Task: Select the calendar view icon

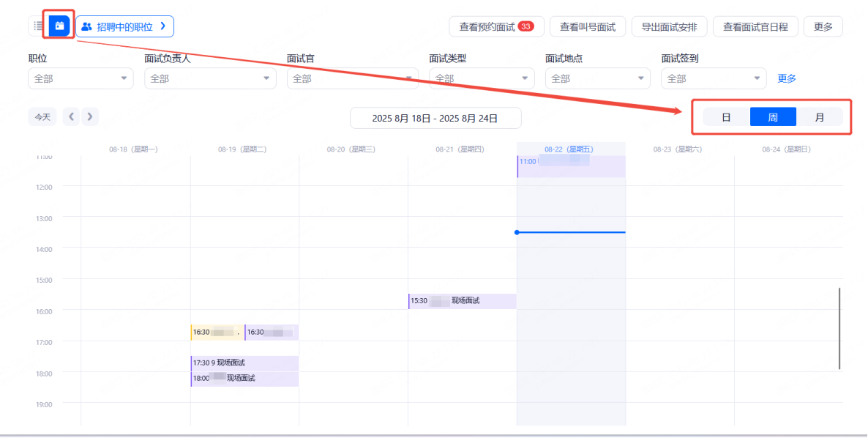Action: [x=59, y=26]
